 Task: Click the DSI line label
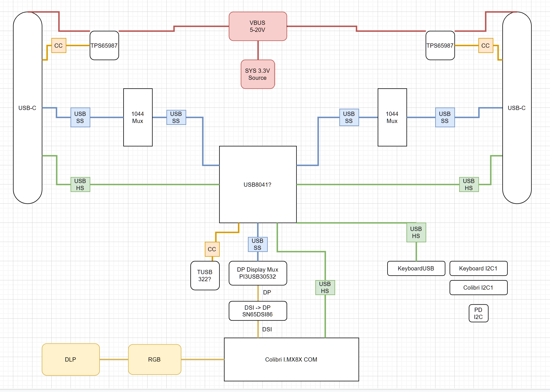tap(267, 329)
